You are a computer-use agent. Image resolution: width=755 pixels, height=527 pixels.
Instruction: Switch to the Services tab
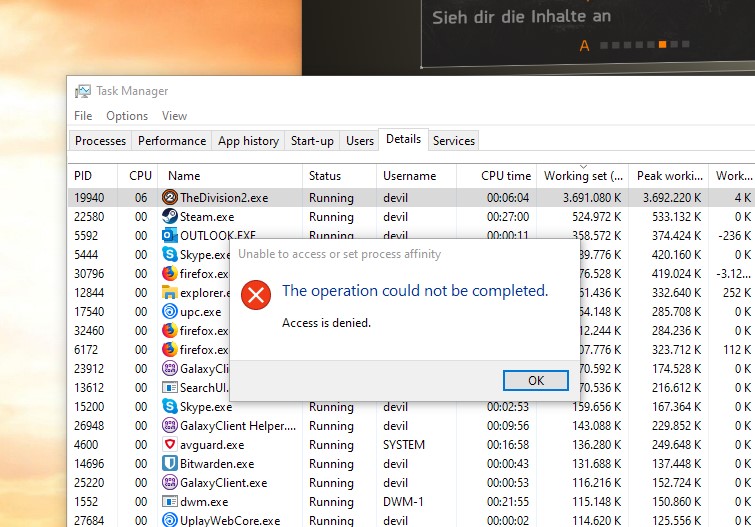coord(454,141)
